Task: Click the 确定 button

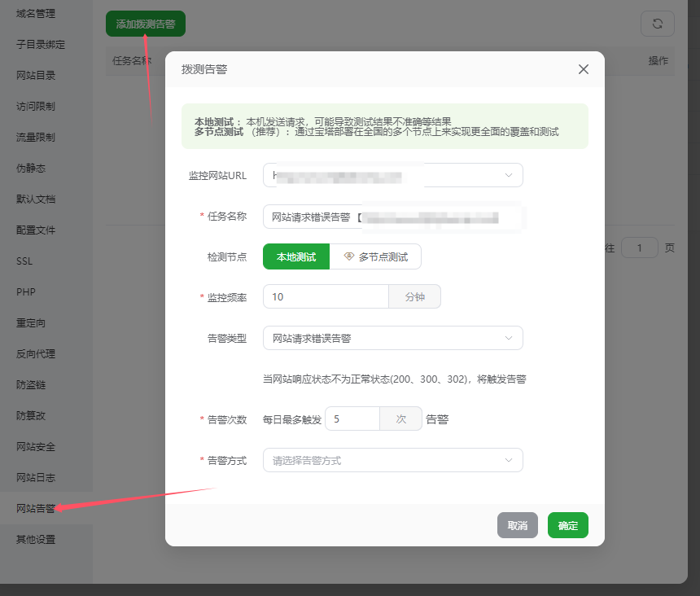Action: 568,525
